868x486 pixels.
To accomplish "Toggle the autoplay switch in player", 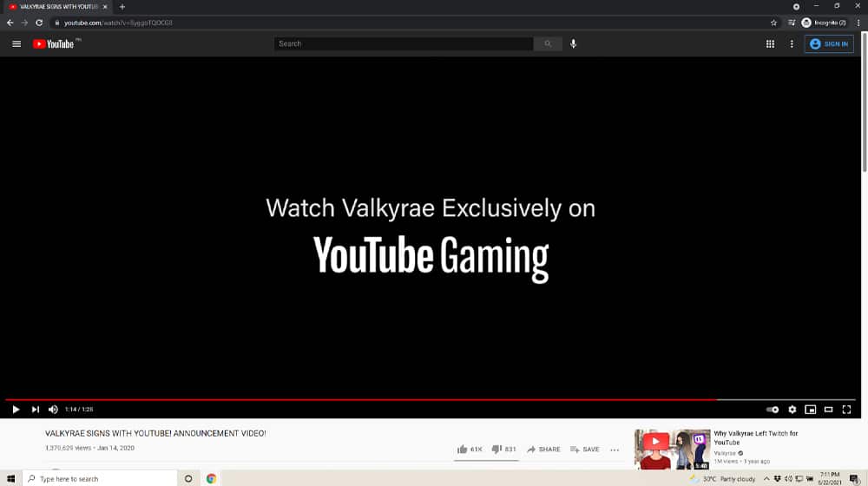I will [773, 410].
